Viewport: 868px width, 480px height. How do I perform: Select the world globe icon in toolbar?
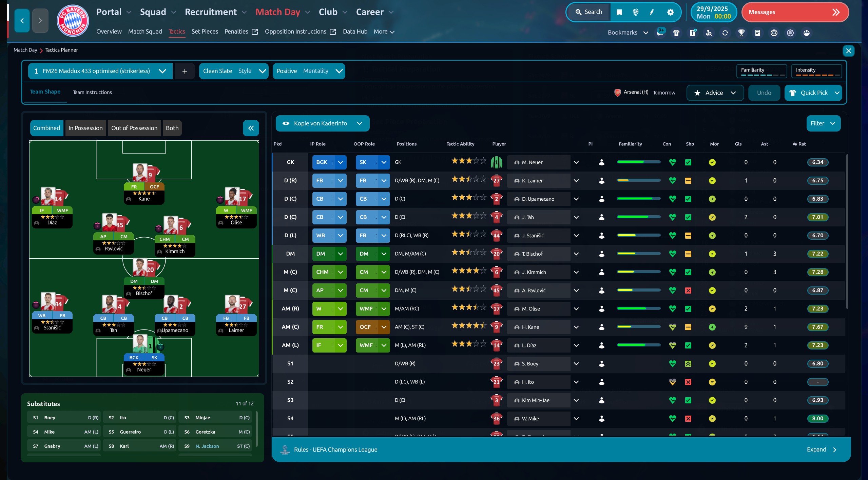(x=774, y=33)
